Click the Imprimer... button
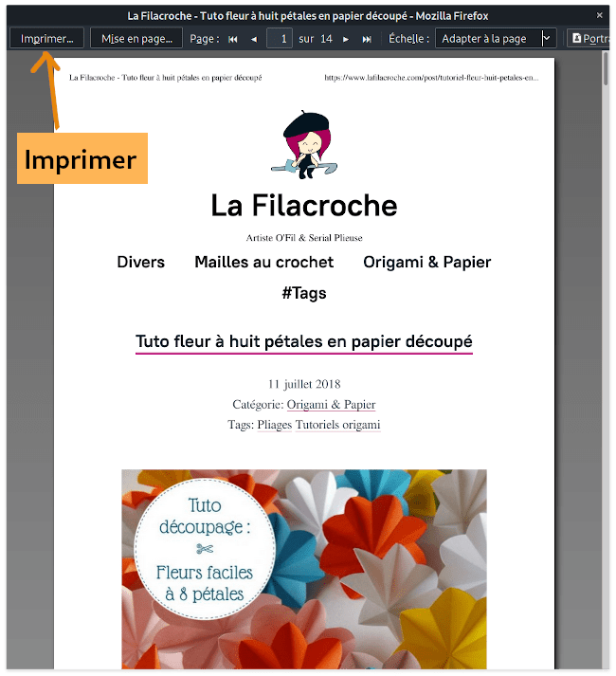 [47, 39]
